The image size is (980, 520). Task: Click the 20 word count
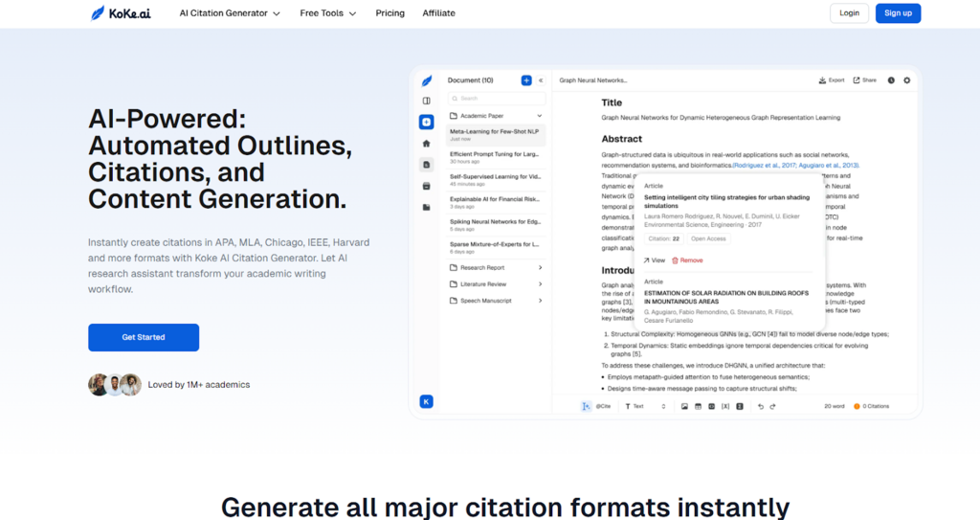pos(834,406)
